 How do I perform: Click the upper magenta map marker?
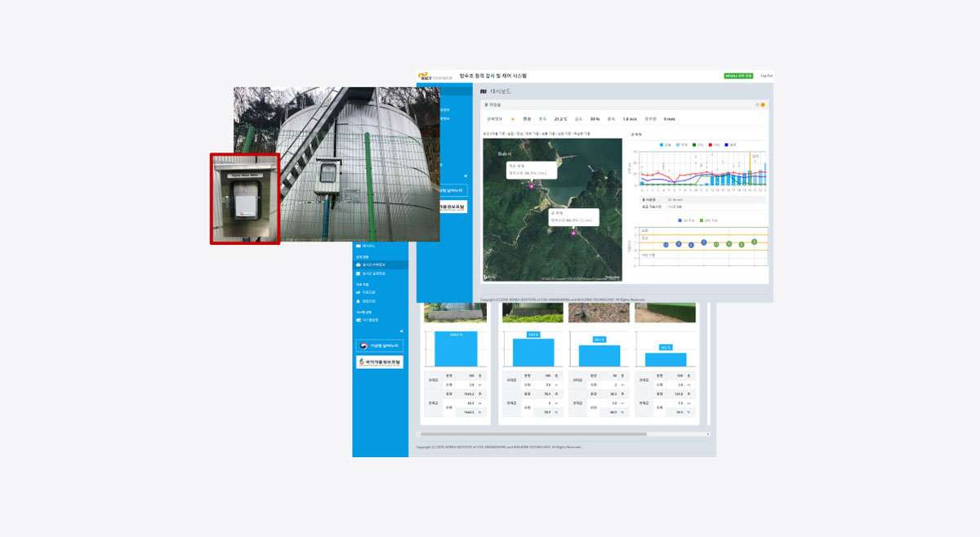(532, 186)
